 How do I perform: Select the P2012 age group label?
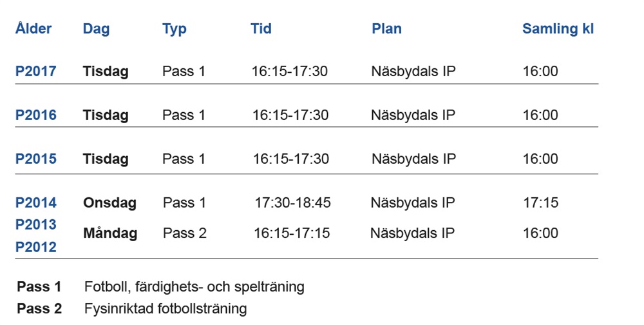(x=36, y=247)
